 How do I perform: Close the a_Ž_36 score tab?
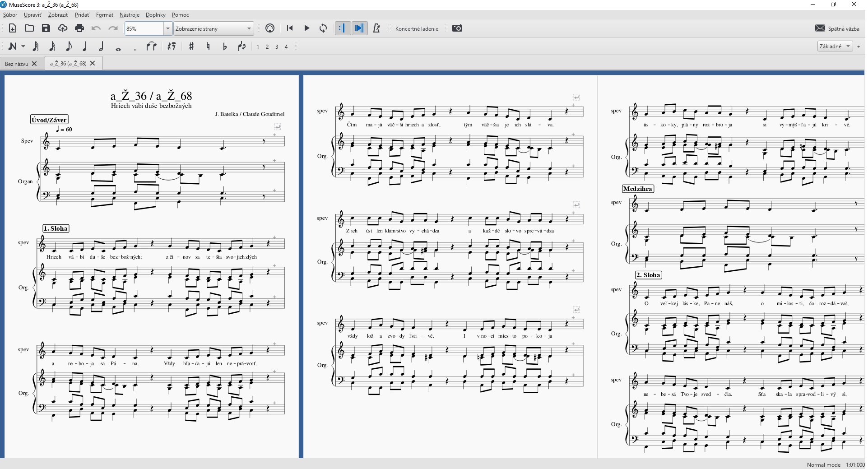pyautogui.click(x=93, y=63)
